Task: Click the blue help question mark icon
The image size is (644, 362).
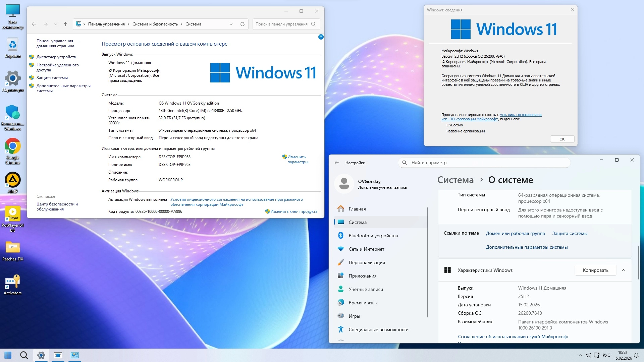Action: coord(321,37)
